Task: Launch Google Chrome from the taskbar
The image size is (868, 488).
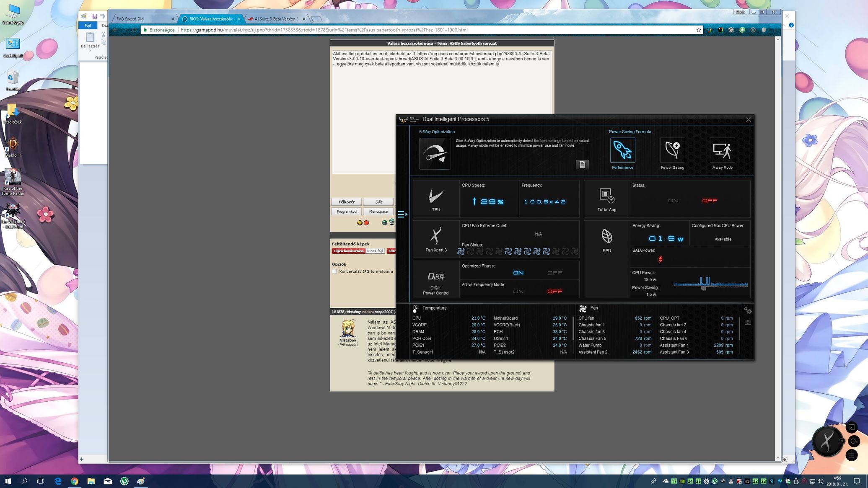Action: (x=74, y=481)
